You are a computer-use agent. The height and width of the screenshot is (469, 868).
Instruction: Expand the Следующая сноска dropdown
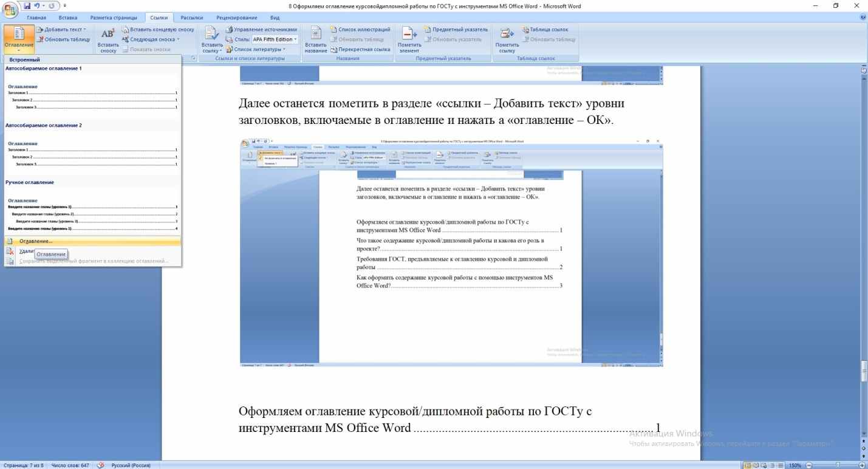coord(179,39)
